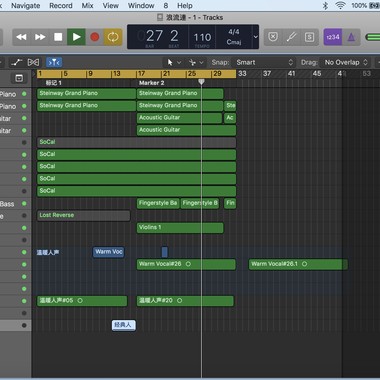Stop playback with the Stop button
The width and height of the screenshot is (380, 380).
[x=58, y=37]
